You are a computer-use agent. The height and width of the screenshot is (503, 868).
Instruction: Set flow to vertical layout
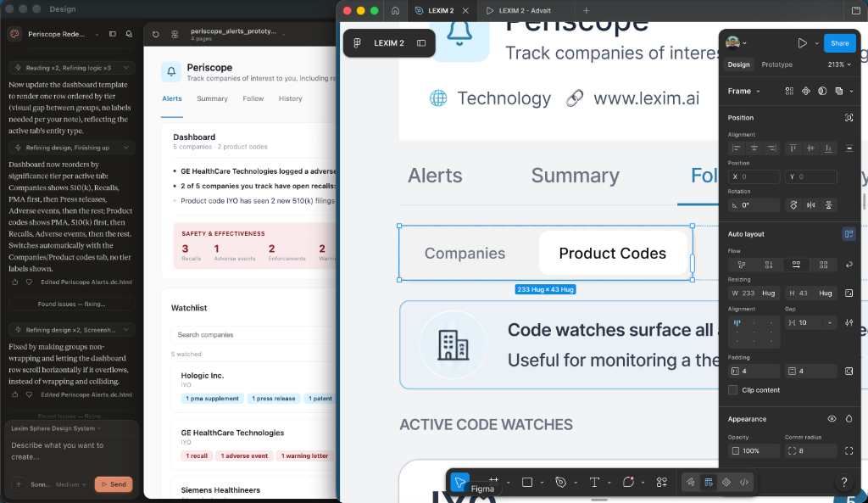[x=768, y=265]
